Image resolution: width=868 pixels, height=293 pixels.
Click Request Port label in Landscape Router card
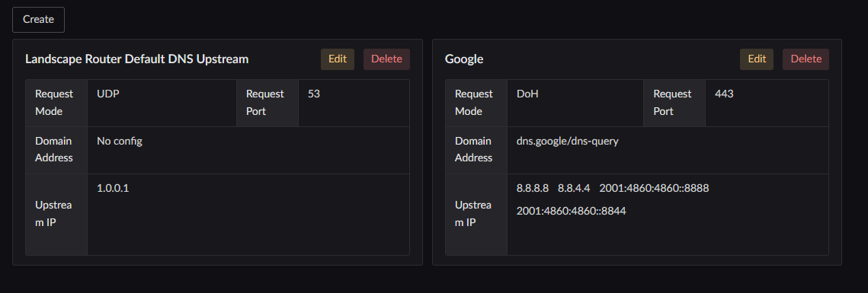(265, 103)
